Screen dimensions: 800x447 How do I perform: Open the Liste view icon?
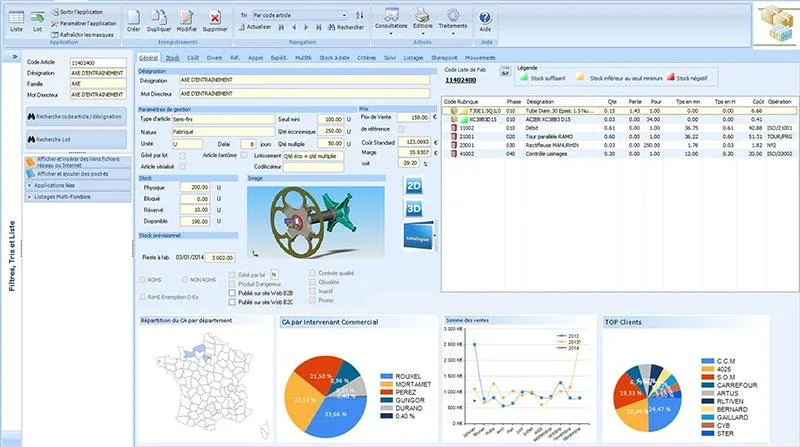[16, 21]
